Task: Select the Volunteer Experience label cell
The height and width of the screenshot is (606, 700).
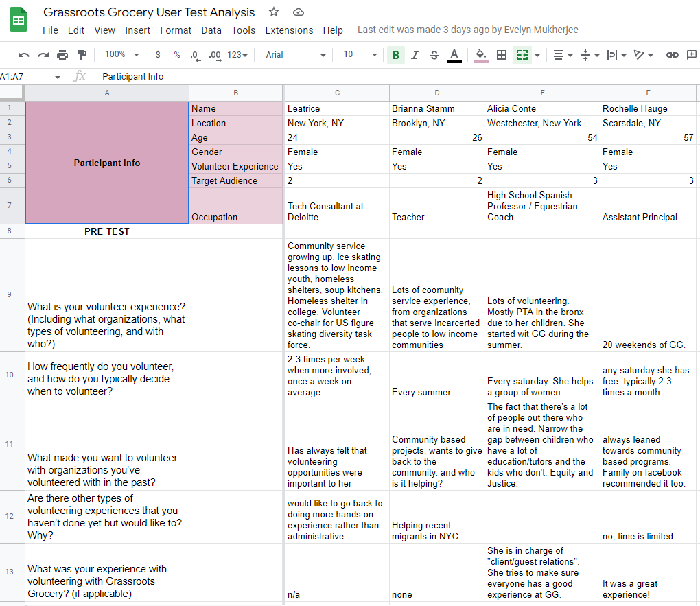Action: pos(235,166)
